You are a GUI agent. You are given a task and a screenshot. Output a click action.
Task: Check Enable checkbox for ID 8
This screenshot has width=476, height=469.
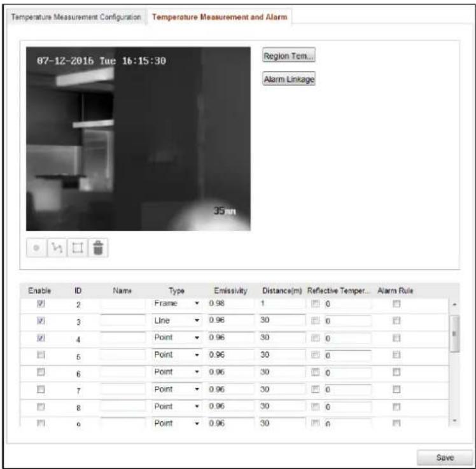point(41,407)
